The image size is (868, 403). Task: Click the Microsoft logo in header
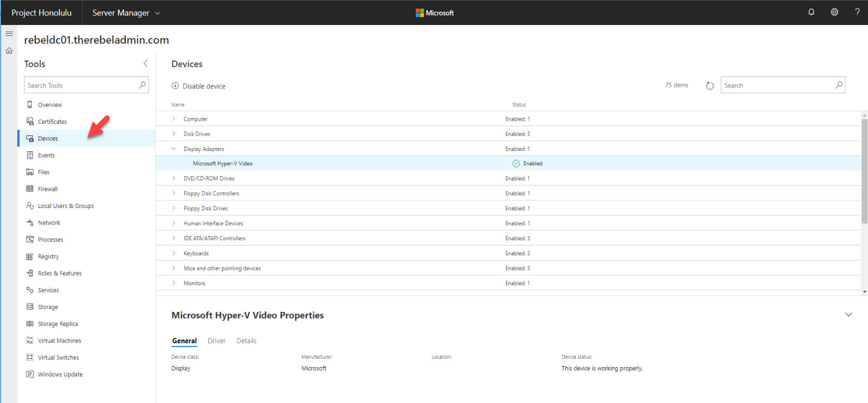coord(435,12)
